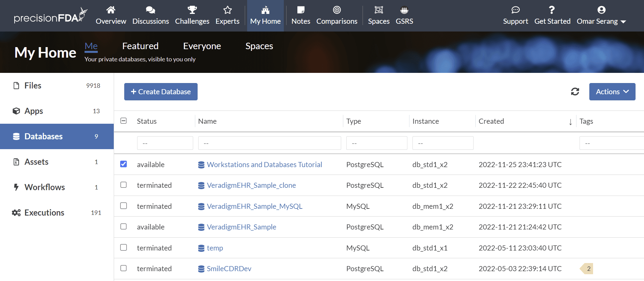644x281 pixels.
Task: Sort by the Created column arrow
Action: pyautogui.click(x=570, y=122)
